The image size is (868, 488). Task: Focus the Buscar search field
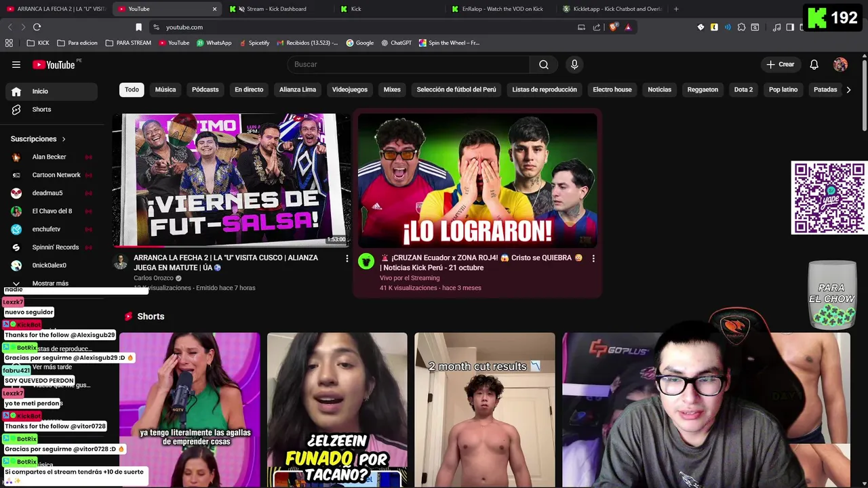tap(409, 64)
